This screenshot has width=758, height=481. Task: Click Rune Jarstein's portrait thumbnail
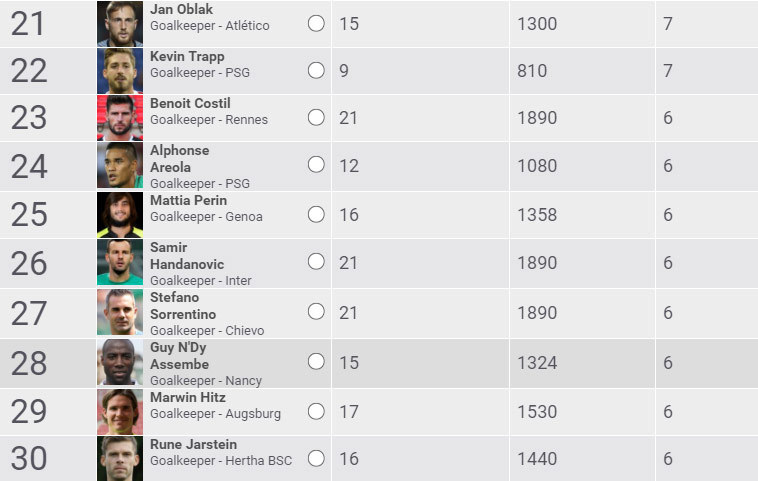(x=120, y=458)
